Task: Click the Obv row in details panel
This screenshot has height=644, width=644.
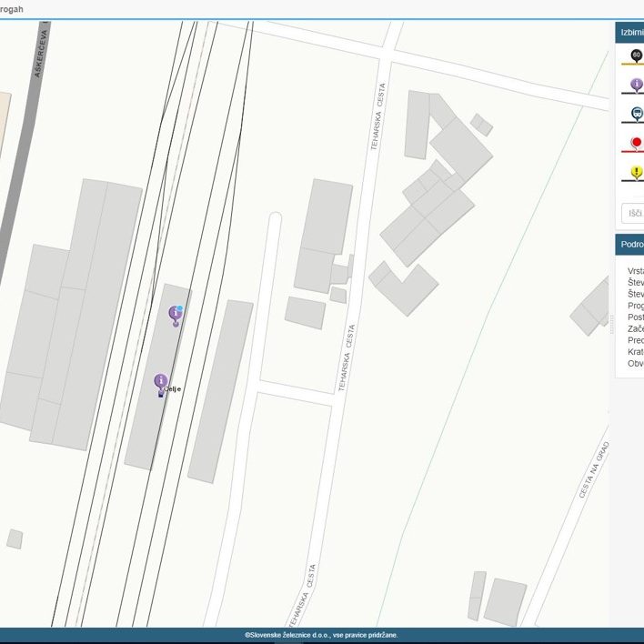Action: (x=635, y=364)
